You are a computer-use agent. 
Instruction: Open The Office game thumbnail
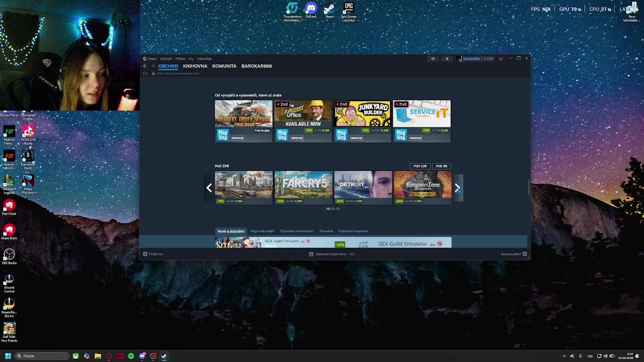303,114
